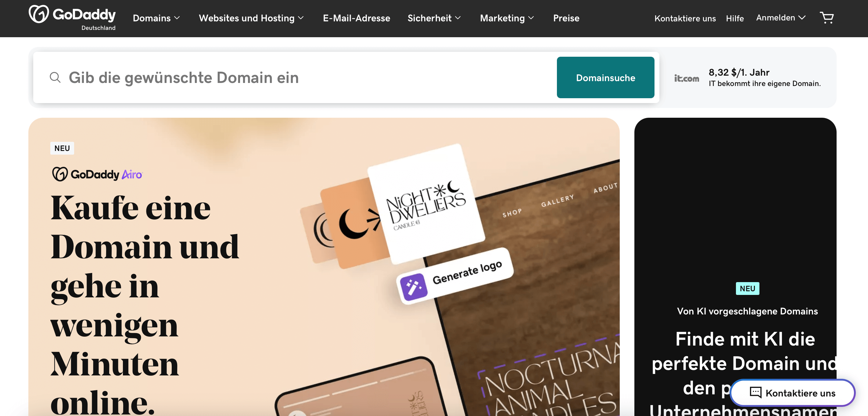Expand the Domains dropdown menu
The width and height of the screenshot is (868, 416).
coord(156,18)
